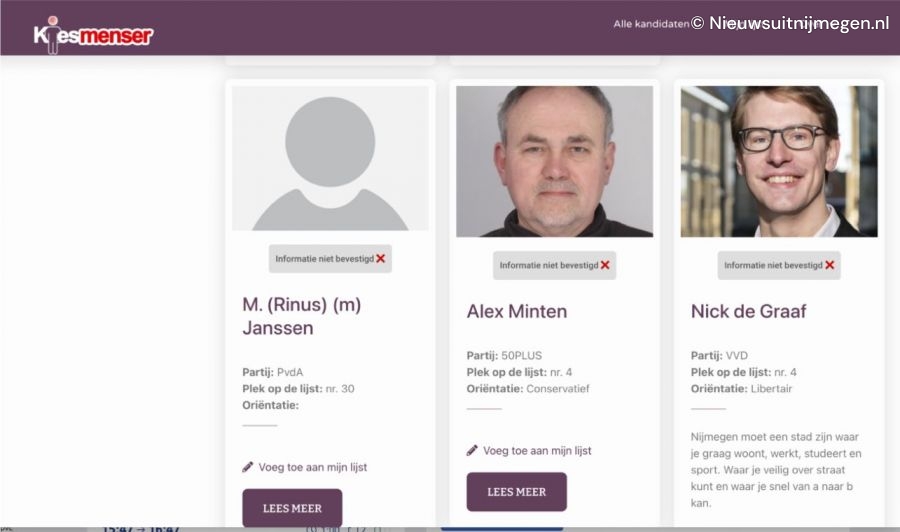Screen dimensions: 900x532
Task: Click the name heading Nick de Graaf
Action: [x=748, y=311]
